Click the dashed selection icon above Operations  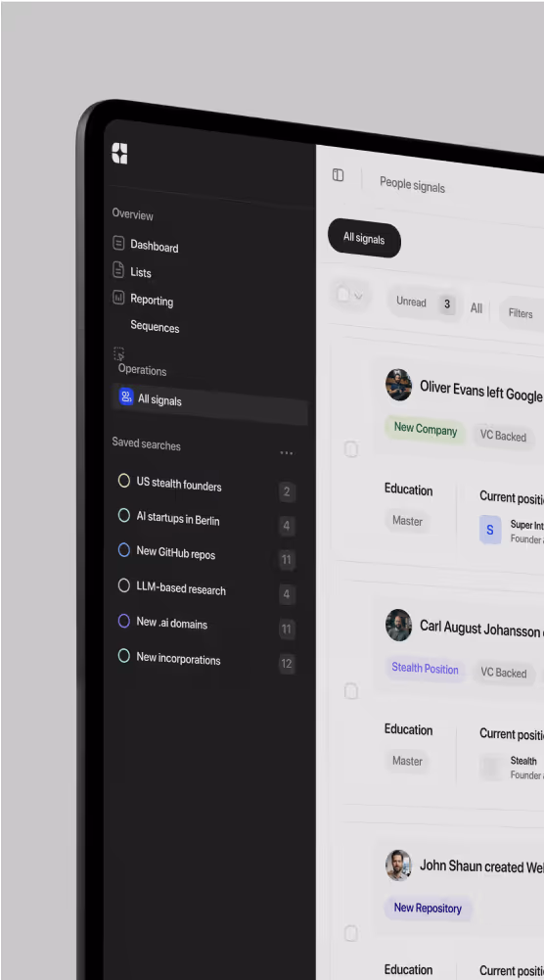point(118,353)
